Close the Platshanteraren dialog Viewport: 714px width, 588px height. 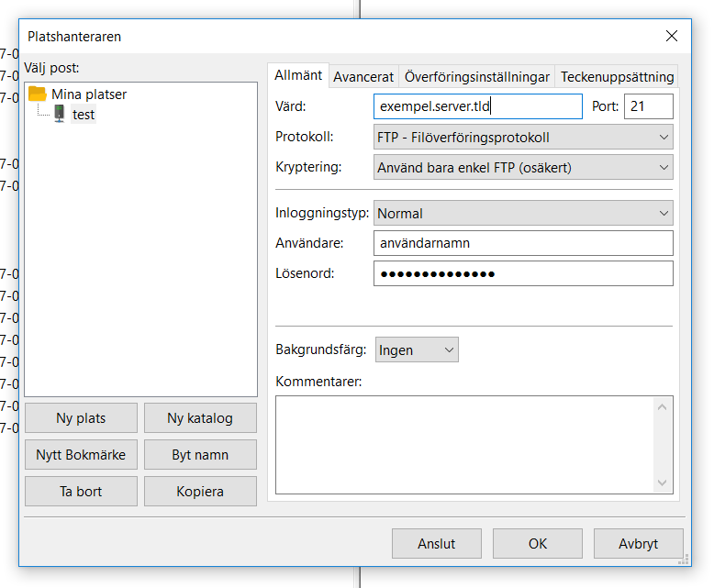(671, 36)
